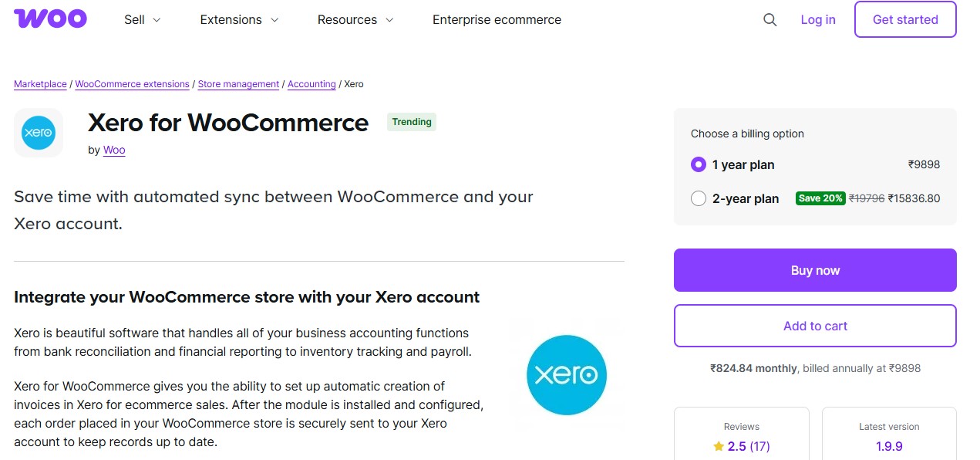Click the Xero extension logo thumbnail
Viewport: 980px width, 460px height.
38,132
